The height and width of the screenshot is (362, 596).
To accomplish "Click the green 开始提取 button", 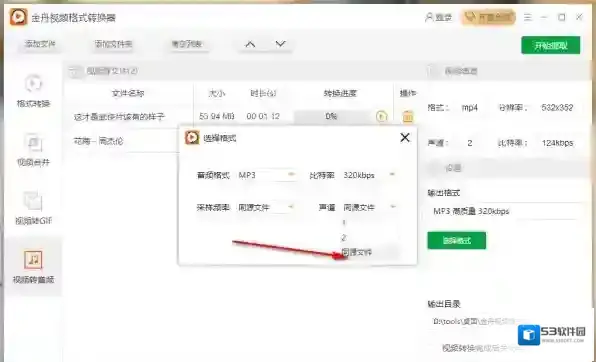I will click(x=551, y=46).
